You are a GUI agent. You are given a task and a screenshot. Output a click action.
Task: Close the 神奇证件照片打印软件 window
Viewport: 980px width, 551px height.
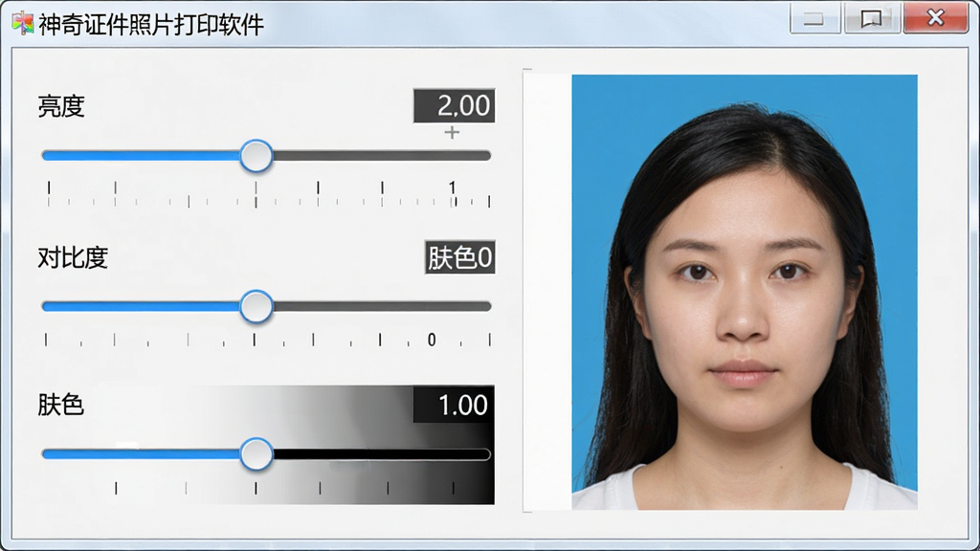pos(936,18)
